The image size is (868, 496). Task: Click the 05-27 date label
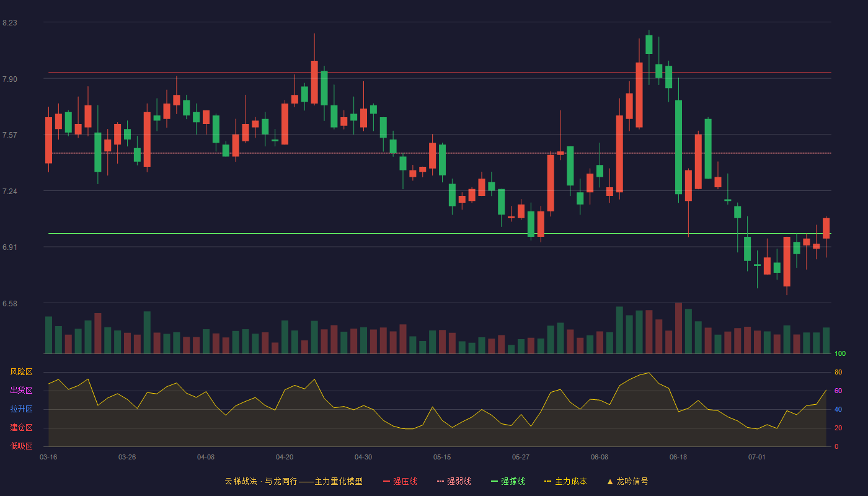click(x=521, y=457)
